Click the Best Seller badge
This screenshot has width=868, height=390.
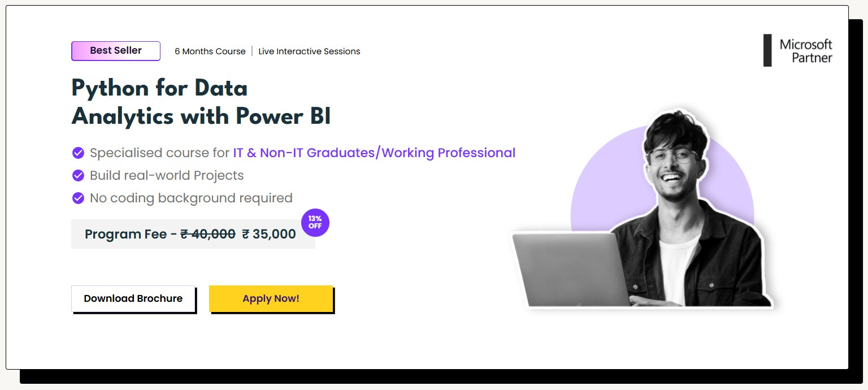(116, 51)
